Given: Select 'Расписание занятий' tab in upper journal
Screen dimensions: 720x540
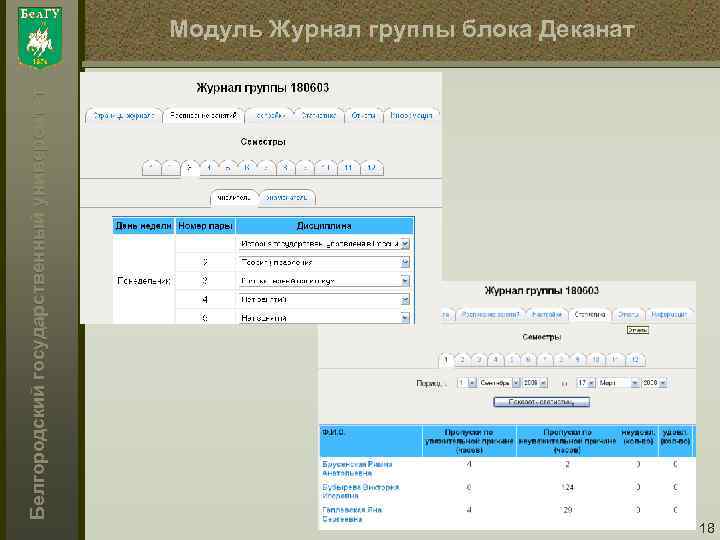Looking at the screenshot, I should tap(203, 116).
